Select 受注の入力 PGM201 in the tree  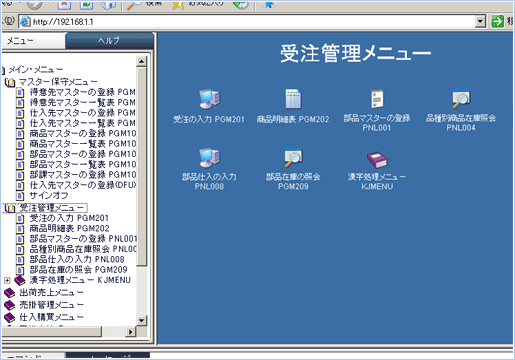pos(69,218)
